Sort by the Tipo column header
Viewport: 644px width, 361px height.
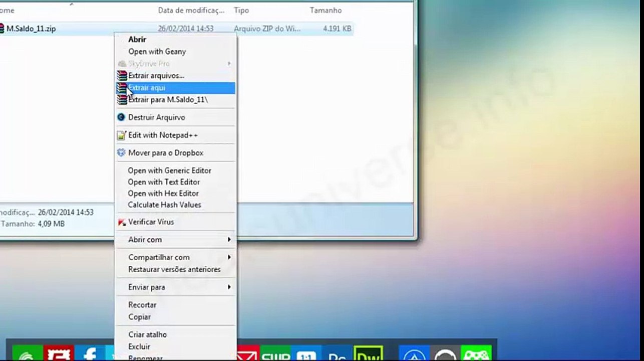242,10
